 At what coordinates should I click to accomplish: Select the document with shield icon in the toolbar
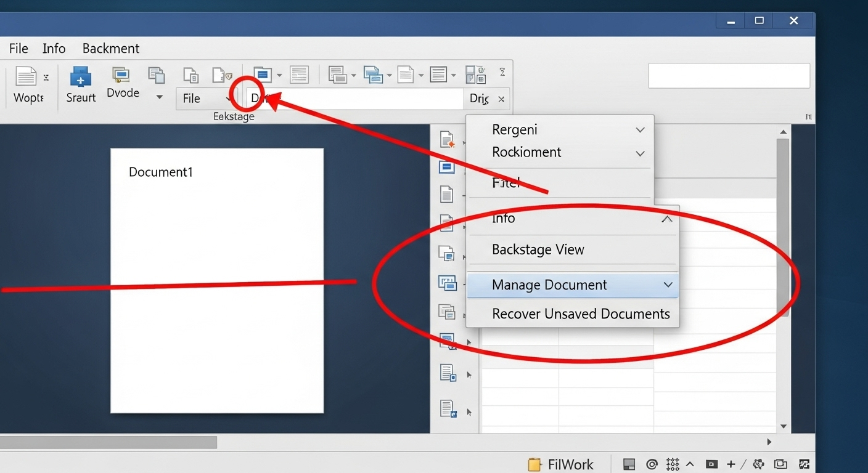[221, 75]
